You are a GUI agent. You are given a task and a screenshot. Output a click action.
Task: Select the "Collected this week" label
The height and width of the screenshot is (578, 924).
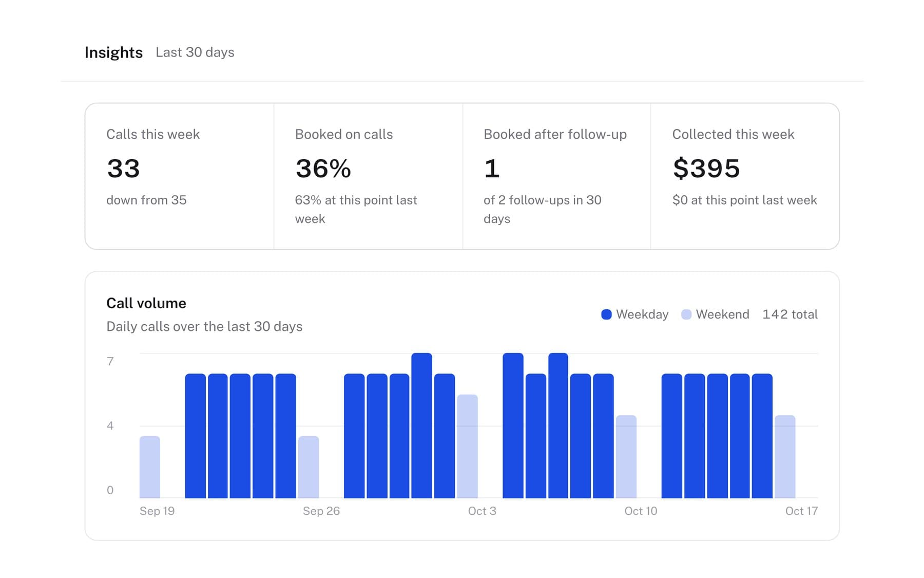pos(734,134)
